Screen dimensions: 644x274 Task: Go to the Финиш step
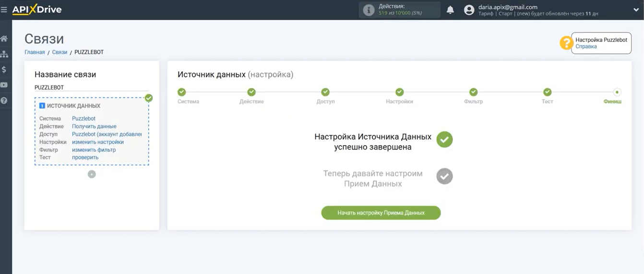point(617,92)
